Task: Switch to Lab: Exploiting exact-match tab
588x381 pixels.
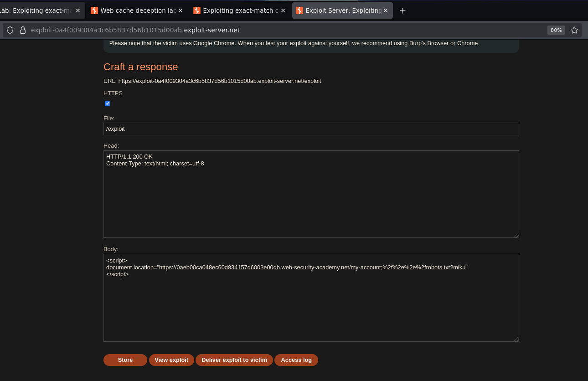Action: click(x=42, y=10)
